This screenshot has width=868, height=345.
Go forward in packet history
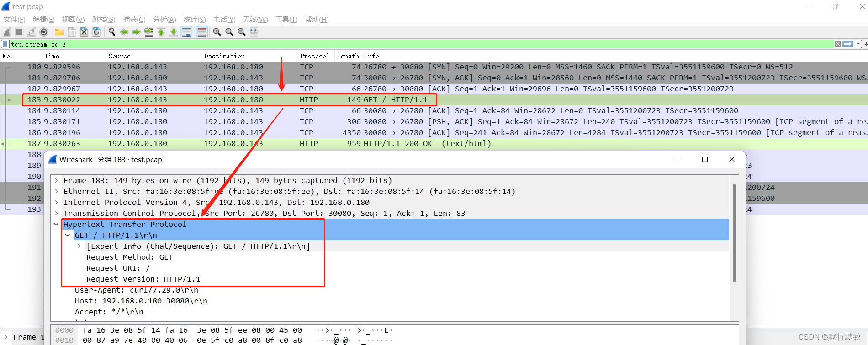pyautogui.click(x=137, y=32)
